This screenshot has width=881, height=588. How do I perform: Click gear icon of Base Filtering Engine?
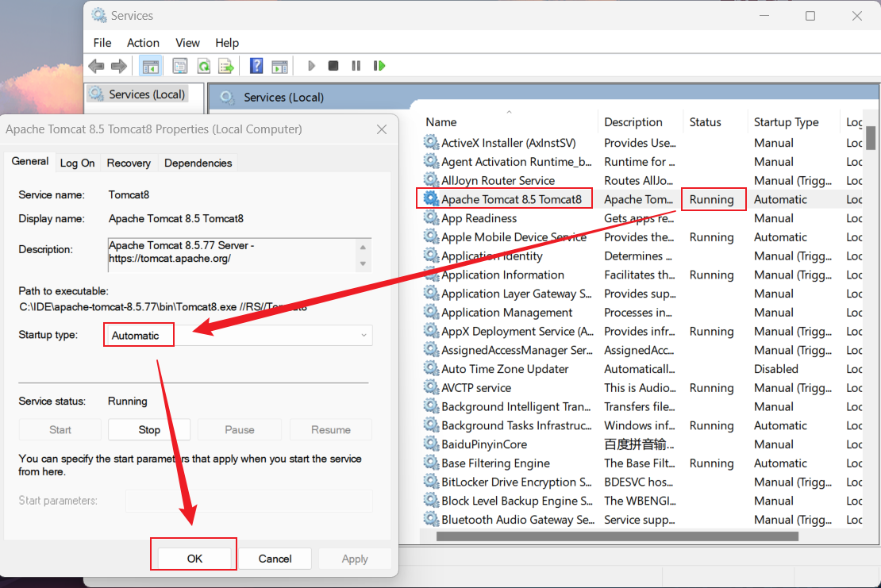tap(431, 463)
